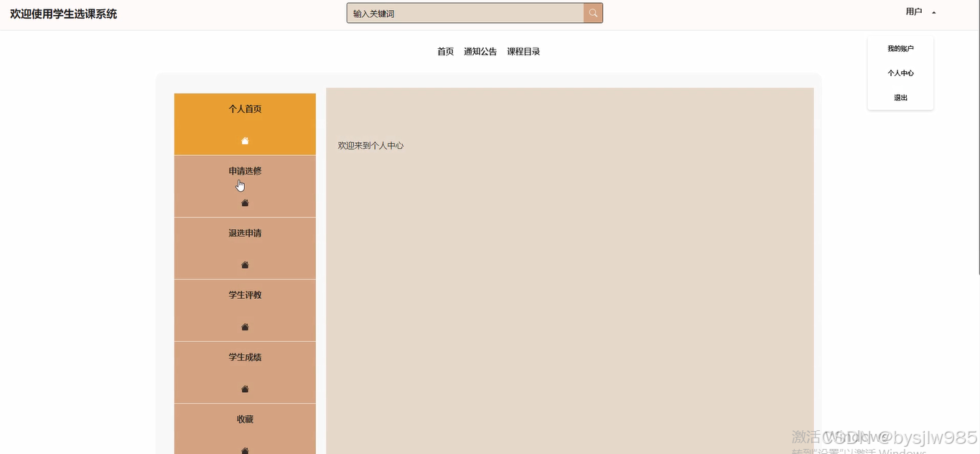Screen dimensions: 980x454
Task: Select 个人中心 from the user menu
Action: [900, 73]
